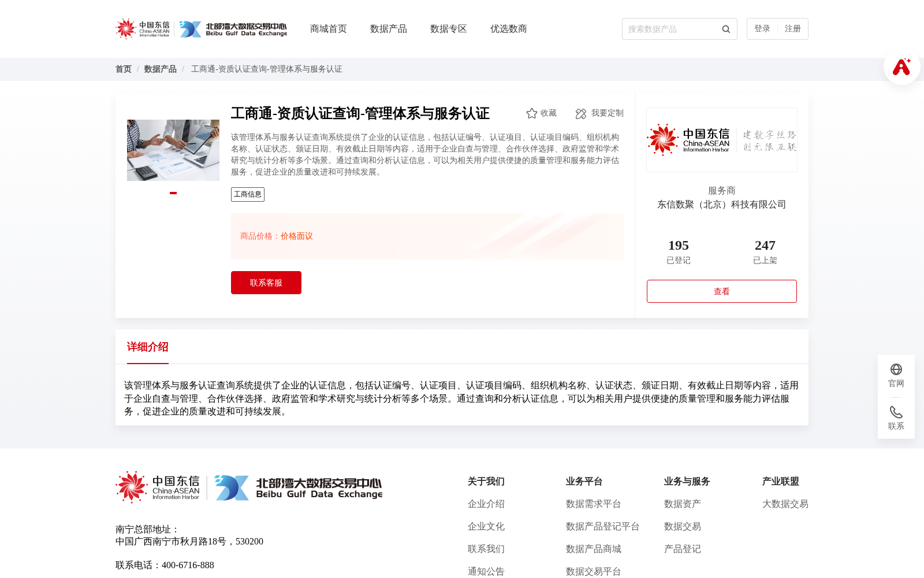This screenshot has height=578, width=924.
Task: Click the China-ASEAN header logo
Action: pos(143,29)
